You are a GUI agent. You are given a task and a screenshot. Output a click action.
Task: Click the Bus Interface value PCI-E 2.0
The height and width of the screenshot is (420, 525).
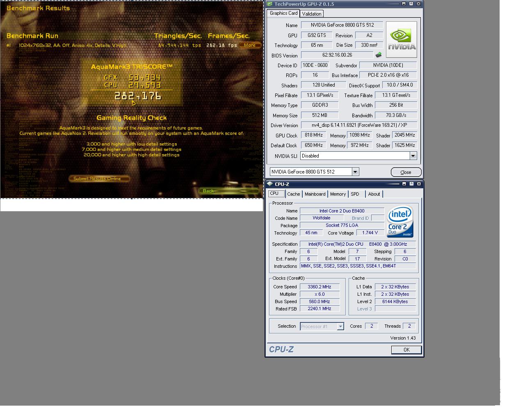click(388, 75)
